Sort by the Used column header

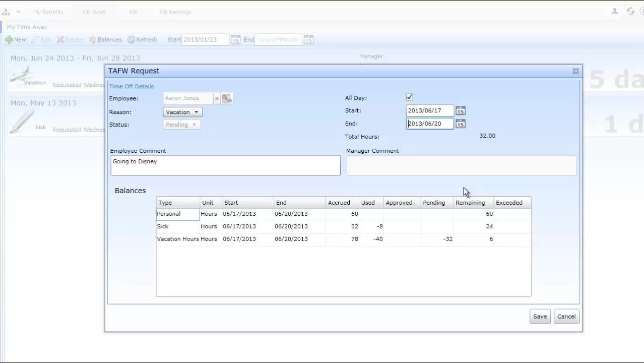click(x=371, y=203)
